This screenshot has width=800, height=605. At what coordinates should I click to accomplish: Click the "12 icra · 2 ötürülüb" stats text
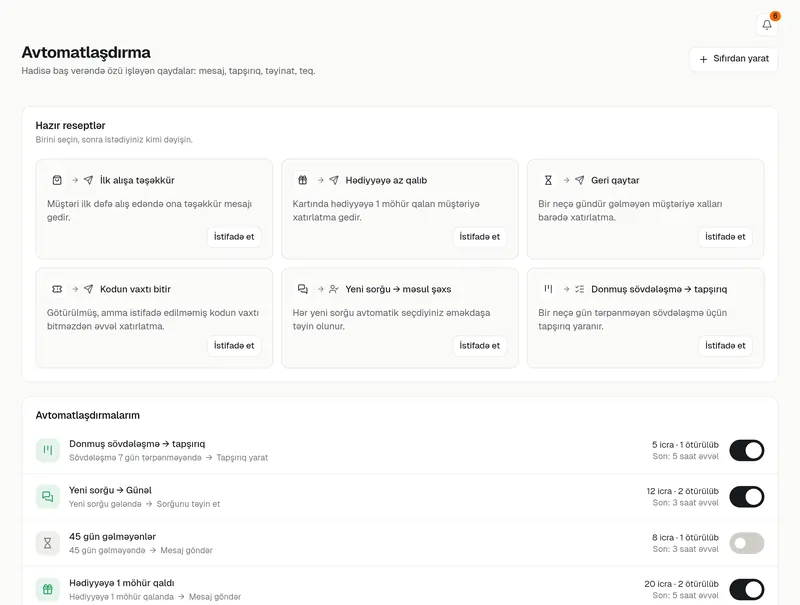(x=683, y=491)
